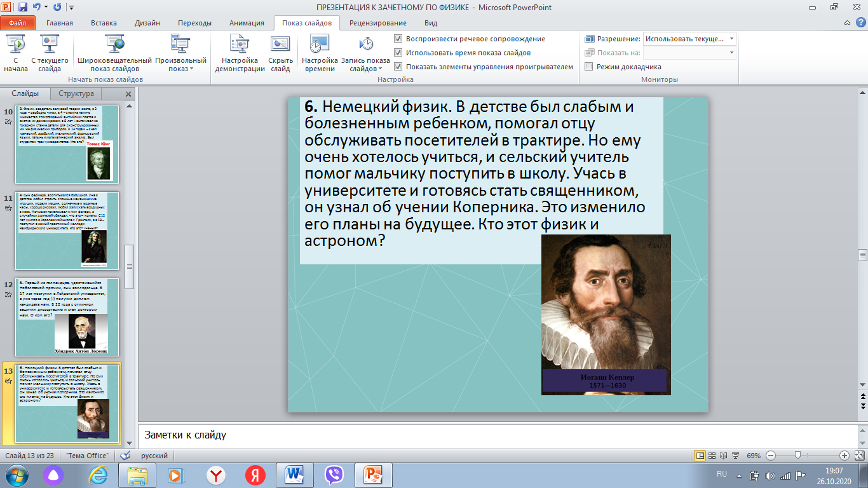Switch to Reading view icon

click(x=723, y=456)
